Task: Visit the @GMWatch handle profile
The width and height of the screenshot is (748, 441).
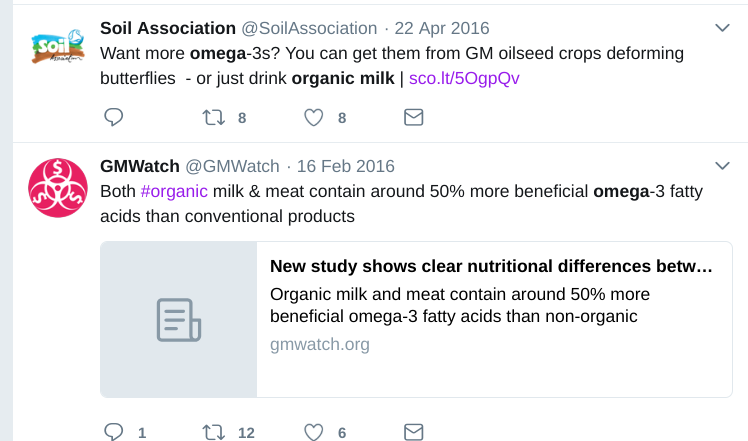Action: pyautogui.click(x=233, y=166)
